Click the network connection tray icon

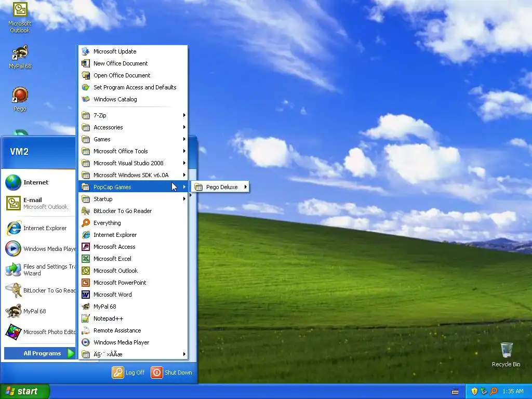[484, 391]
